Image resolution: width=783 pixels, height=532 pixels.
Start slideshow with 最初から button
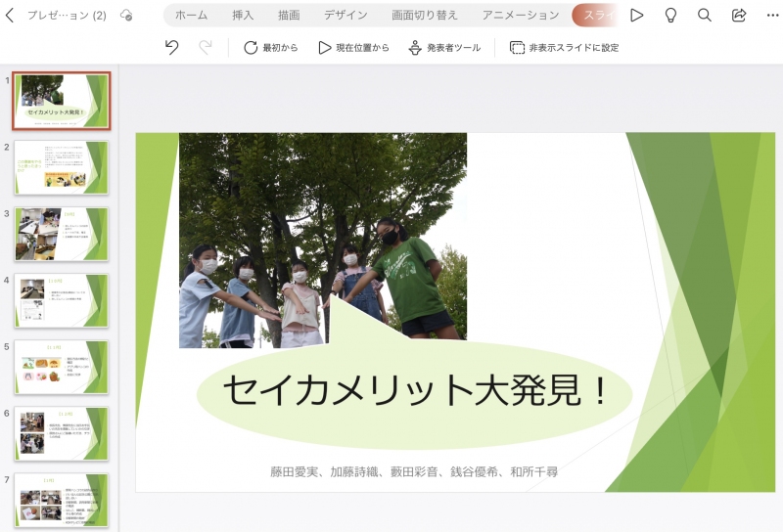click(270, 48)
